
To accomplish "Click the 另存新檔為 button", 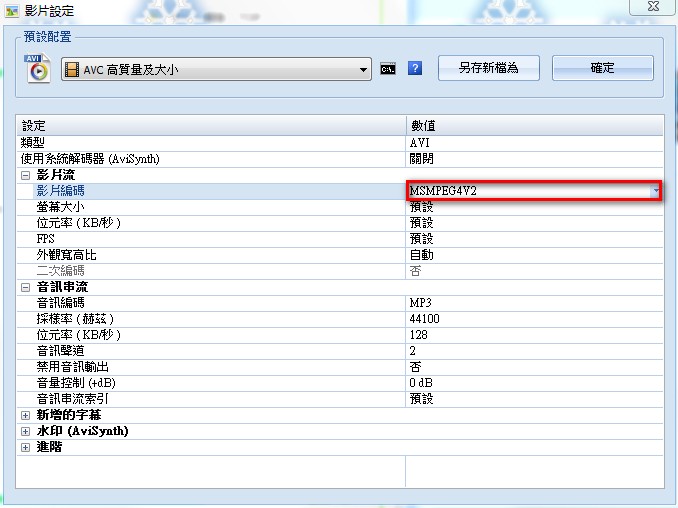I will [x=489, y=68].
